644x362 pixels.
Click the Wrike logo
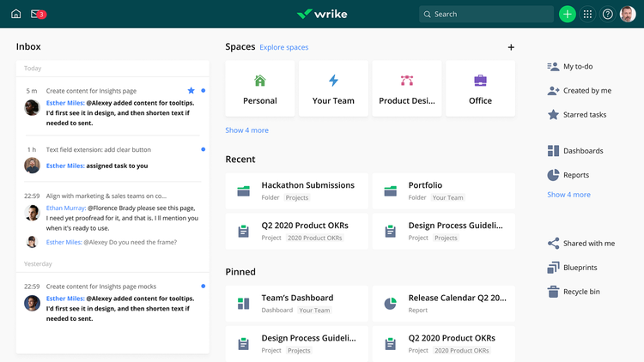(x=322, y=14)
